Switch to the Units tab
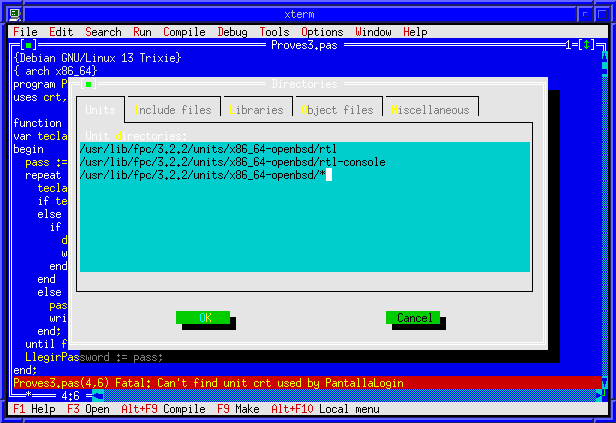Viewport: 616px width, 423px height. tap(100, 110)
